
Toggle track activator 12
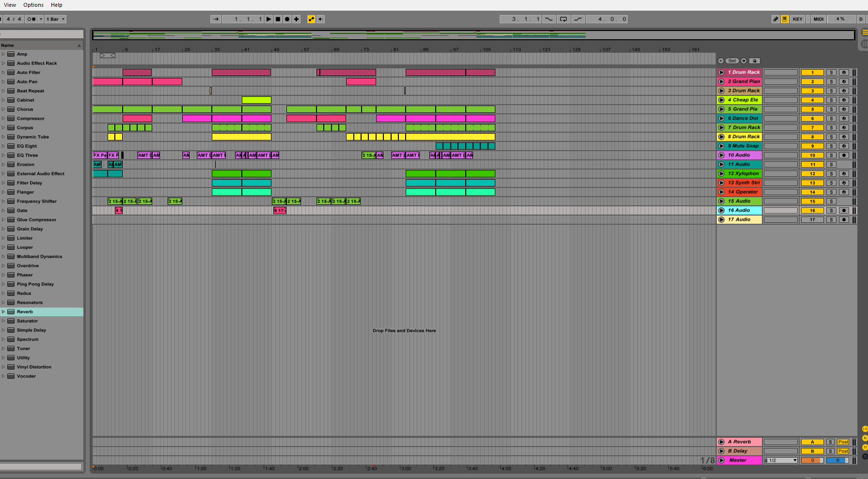(x=813, y=174)
